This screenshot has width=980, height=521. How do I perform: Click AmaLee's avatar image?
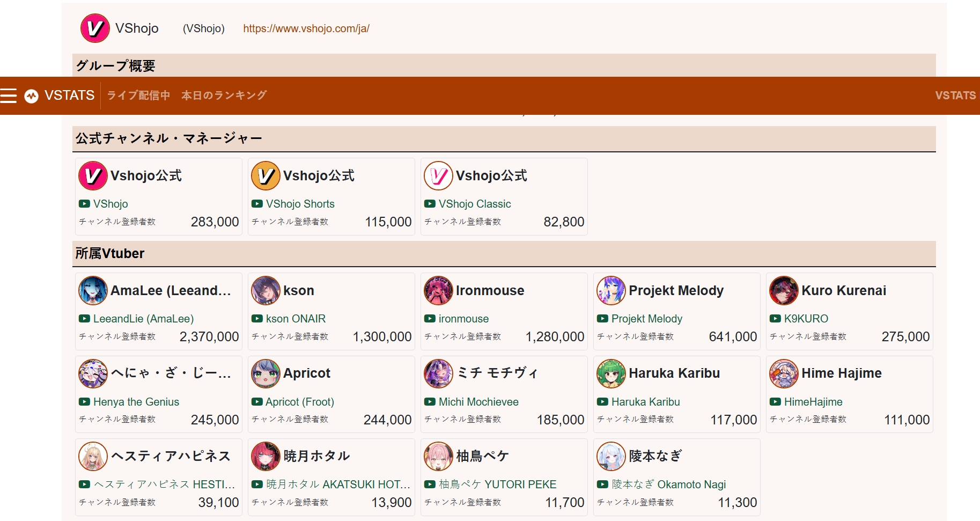[93, 290]
